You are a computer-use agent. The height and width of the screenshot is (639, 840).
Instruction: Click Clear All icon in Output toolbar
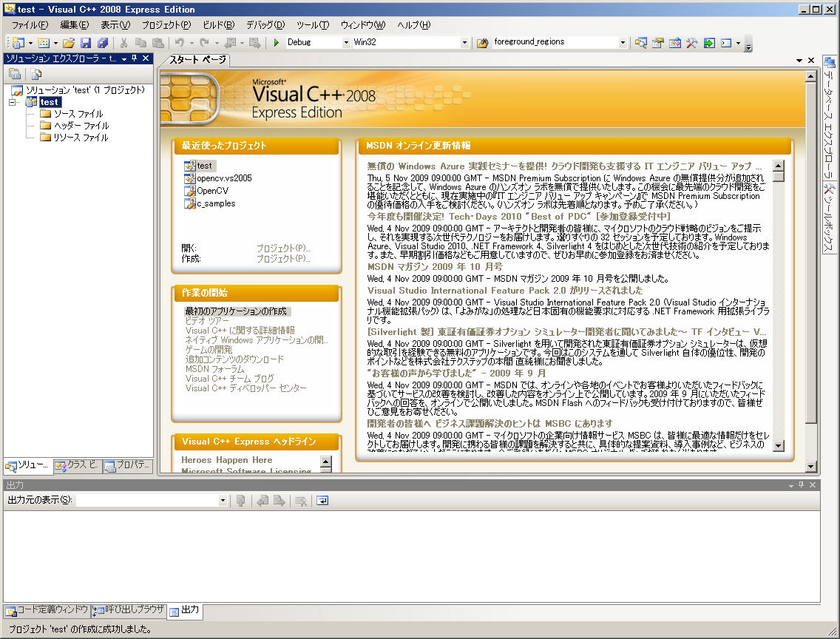[301, 501]
